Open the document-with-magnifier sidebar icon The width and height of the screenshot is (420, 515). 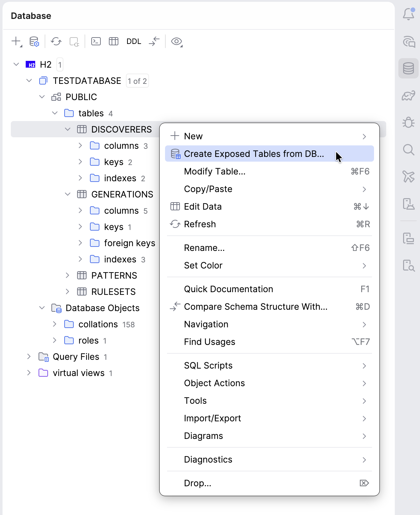pyautogui.click(x=409, y=265)
